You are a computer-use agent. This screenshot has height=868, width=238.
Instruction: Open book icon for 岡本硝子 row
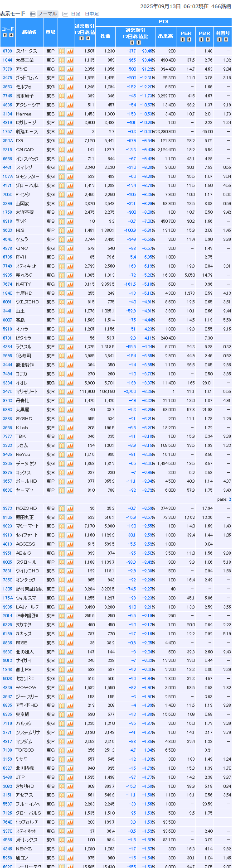(62, 96)
